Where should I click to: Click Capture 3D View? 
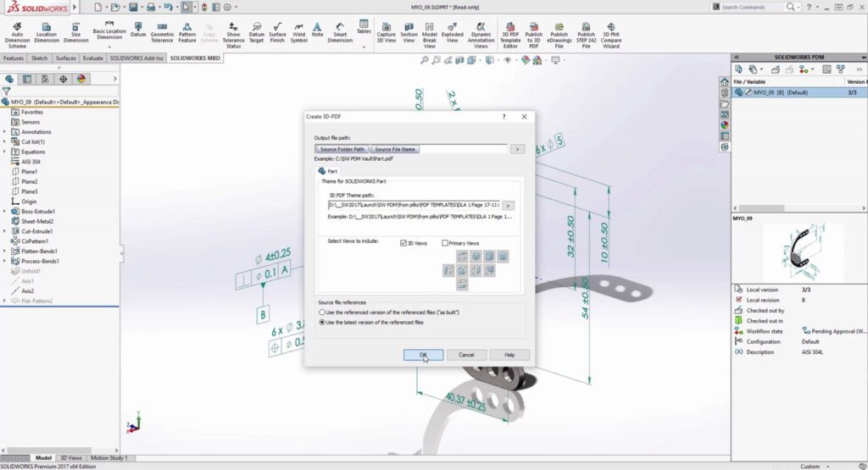[387, 33]
